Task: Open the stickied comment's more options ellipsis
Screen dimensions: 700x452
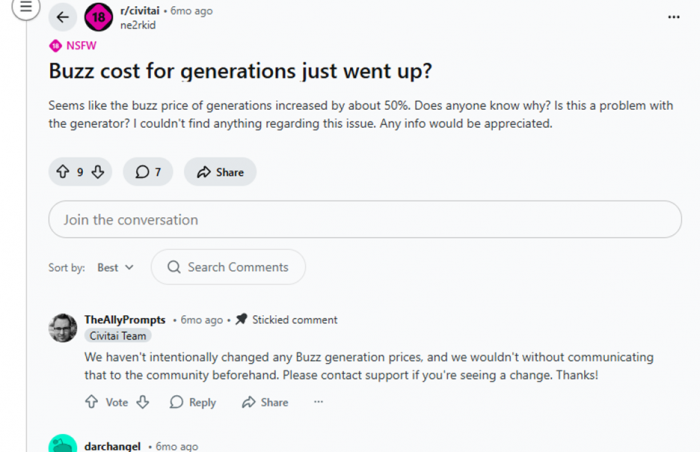Action: 319,402
